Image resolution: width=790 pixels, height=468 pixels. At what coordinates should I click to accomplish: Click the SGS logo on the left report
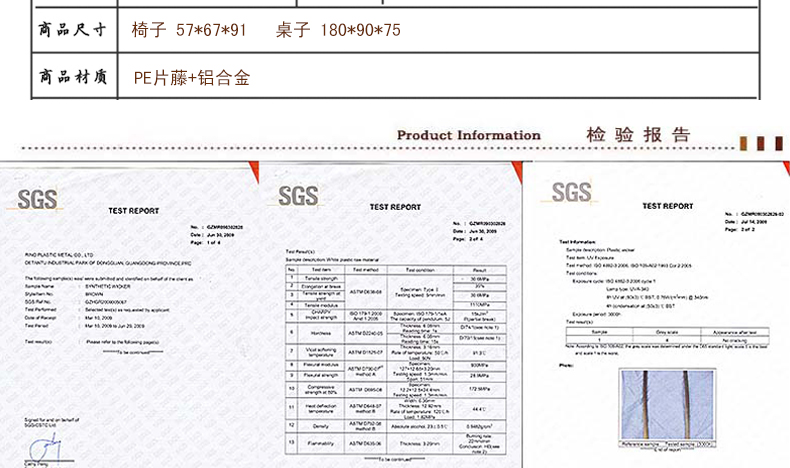[38, 196]
